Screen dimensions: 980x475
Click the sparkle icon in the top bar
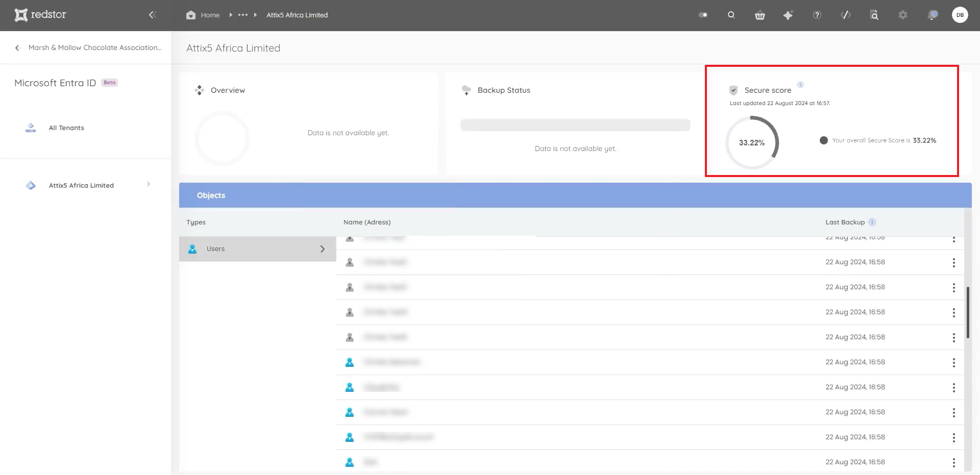point(789,15)
